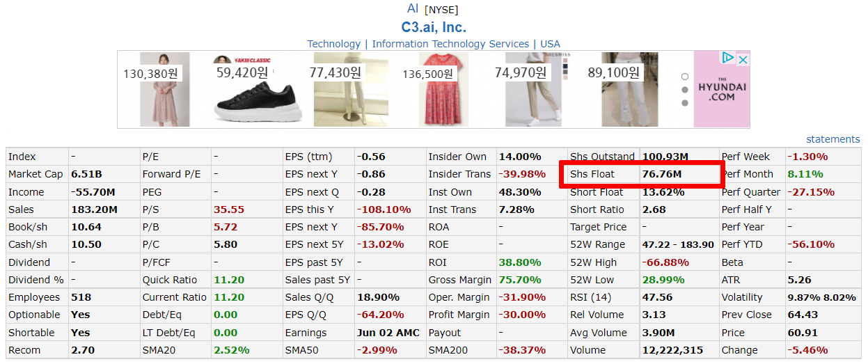Screen dimensions: 868x364
Task: Select the third carousel dot in the ad
Action: pyautogui.click(x=685, y=103)
